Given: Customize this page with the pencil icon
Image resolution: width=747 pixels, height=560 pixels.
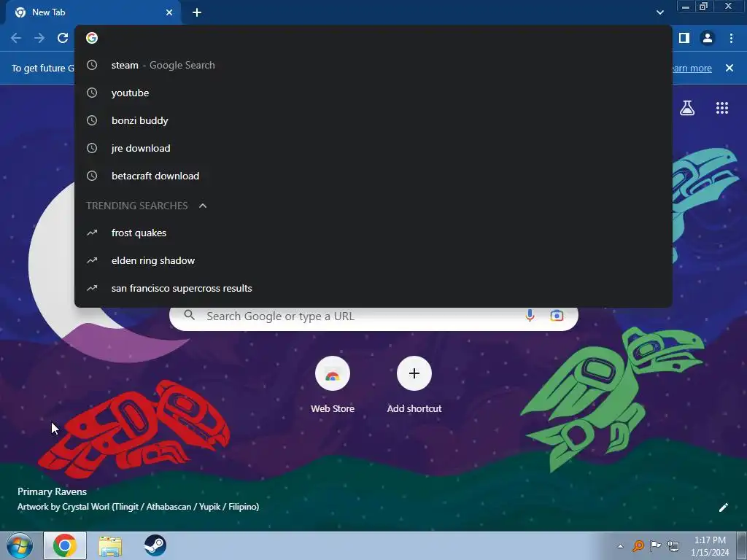Looking at the screenshot, I should pos(723,507).
